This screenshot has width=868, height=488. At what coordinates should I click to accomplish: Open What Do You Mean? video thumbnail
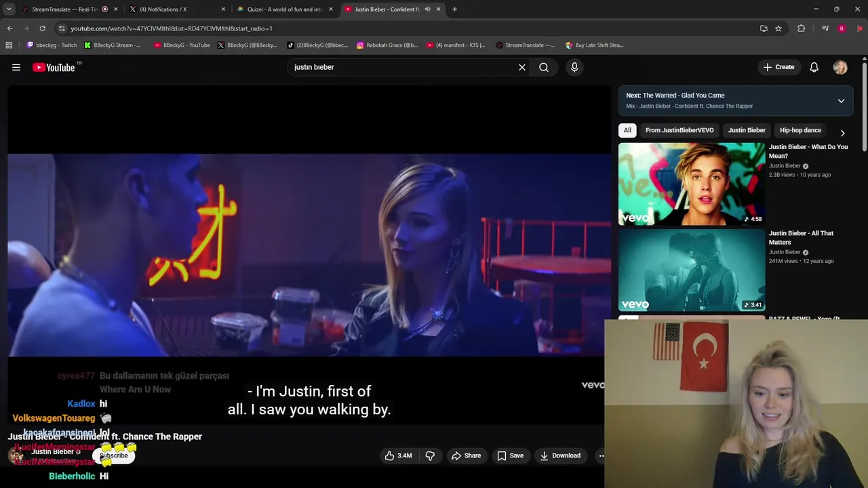(692, 184)
